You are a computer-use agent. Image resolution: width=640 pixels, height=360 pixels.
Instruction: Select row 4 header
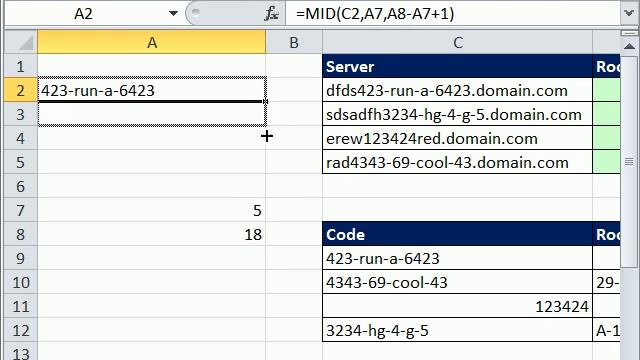pyautogui.click(x=20, y=138)
